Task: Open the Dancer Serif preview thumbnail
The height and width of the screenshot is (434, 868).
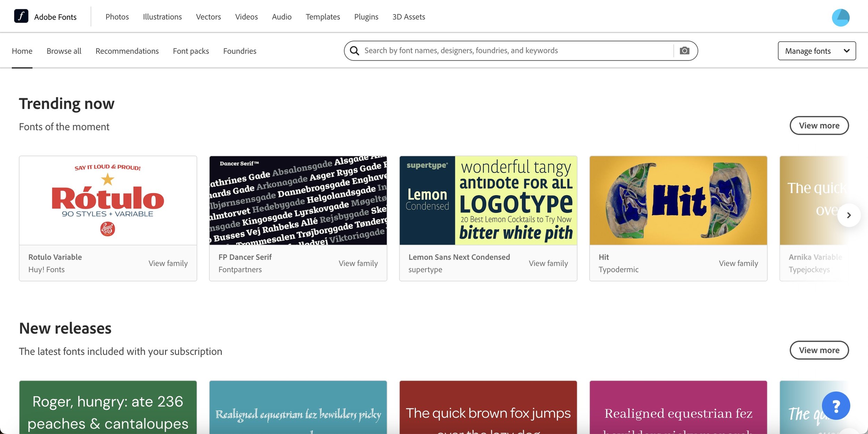Action: 298,200
